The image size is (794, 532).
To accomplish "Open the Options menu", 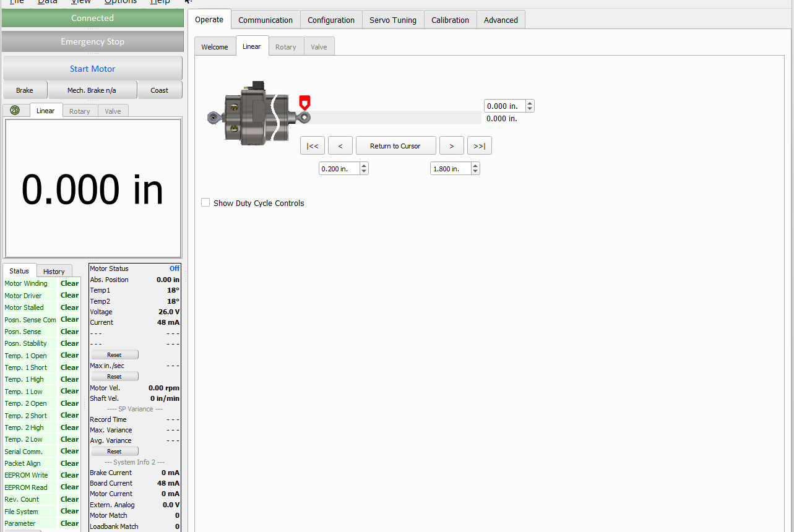I will pos(121,2).
